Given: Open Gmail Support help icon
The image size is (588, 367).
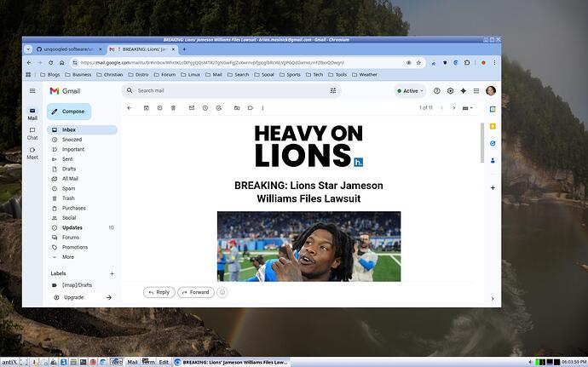Looking at the screenshot, I should tap(436, 91).
